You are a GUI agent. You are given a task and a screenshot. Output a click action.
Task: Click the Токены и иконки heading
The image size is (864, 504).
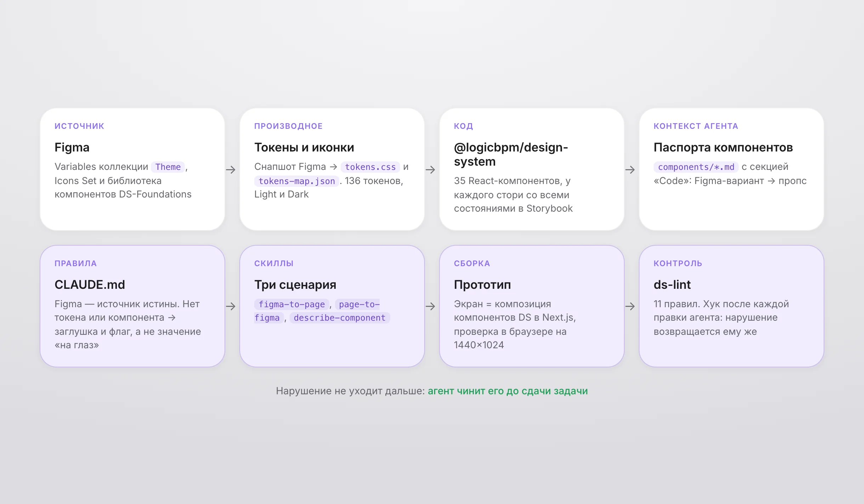pos(304,147)
